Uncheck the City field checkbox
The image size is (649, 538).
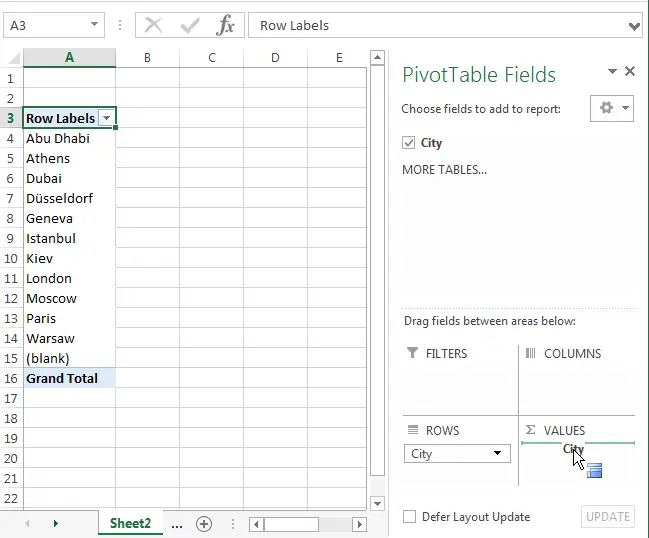(x=409, y=143)
